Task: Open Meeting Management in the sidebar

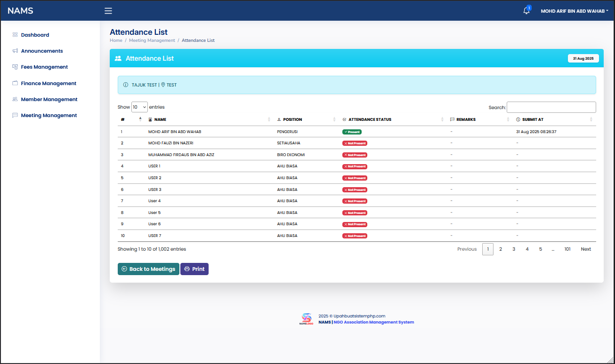Action: click(49, 115)
